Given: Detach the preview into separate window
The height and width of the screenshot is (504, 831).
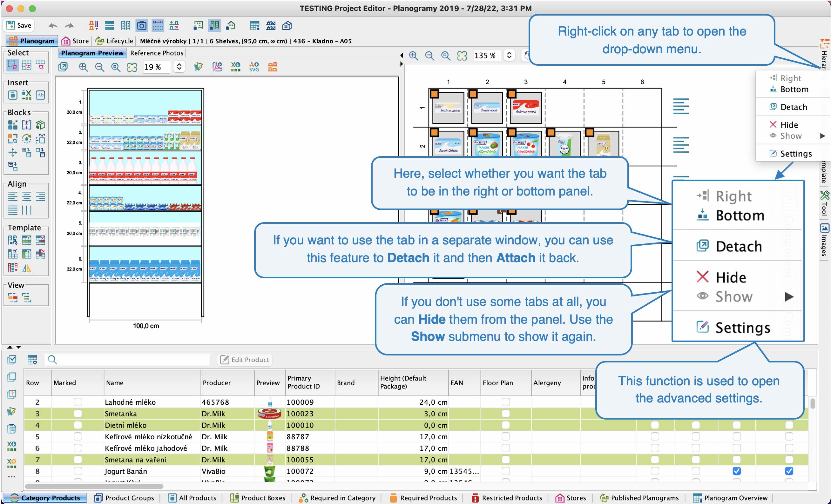Looking at the screenshot, I should click(63, 67).
